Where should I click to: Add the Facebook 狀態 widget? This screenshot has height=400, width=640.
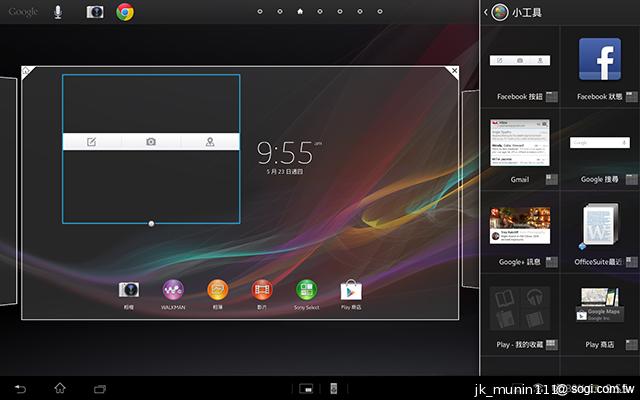(600, 59)
